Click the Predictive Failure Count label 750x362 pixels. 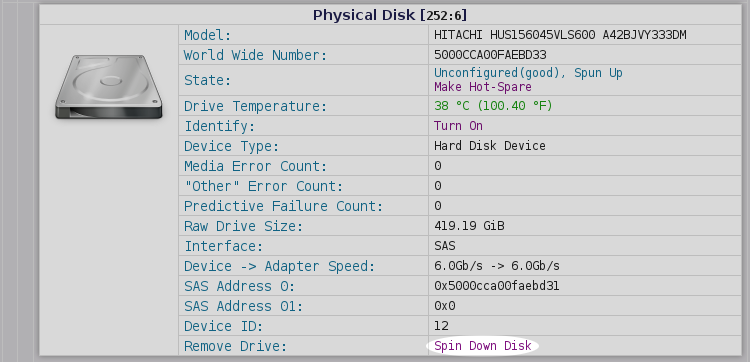tap(284, 206)
